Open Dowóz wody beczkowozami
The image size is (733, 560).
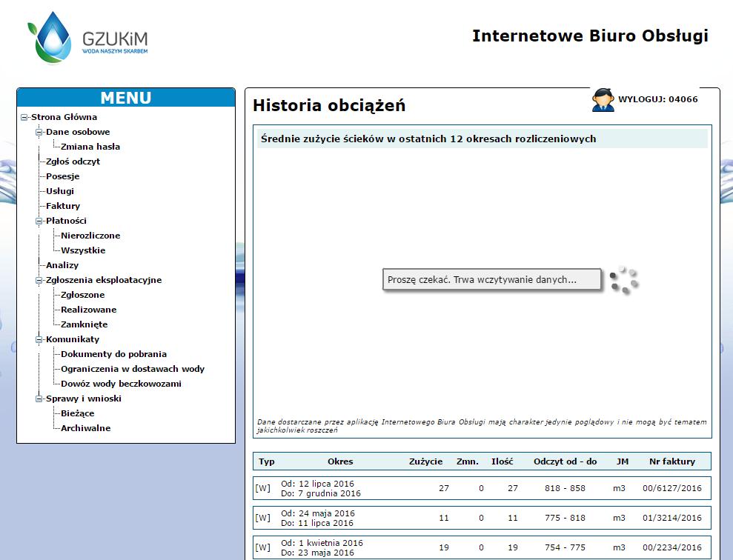coord(121,384)
